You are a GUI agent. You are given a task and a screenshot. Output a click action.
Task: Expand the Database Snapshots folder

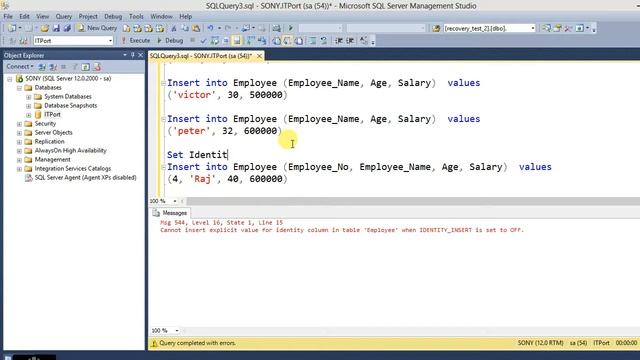(29, 106)
